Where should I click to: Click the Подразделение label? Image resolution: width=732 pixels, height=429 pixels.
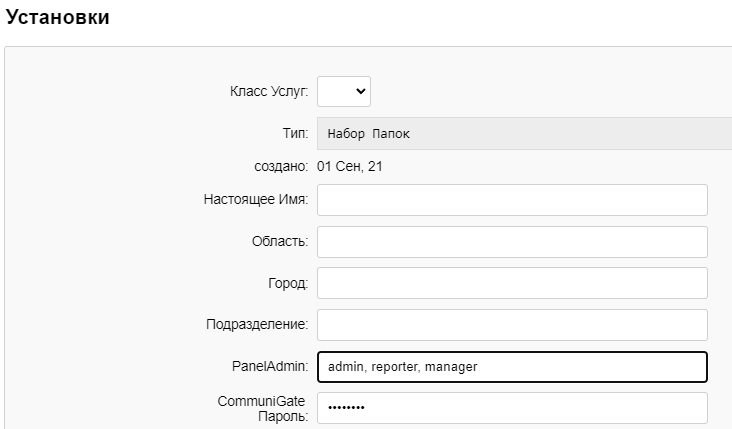257,324
